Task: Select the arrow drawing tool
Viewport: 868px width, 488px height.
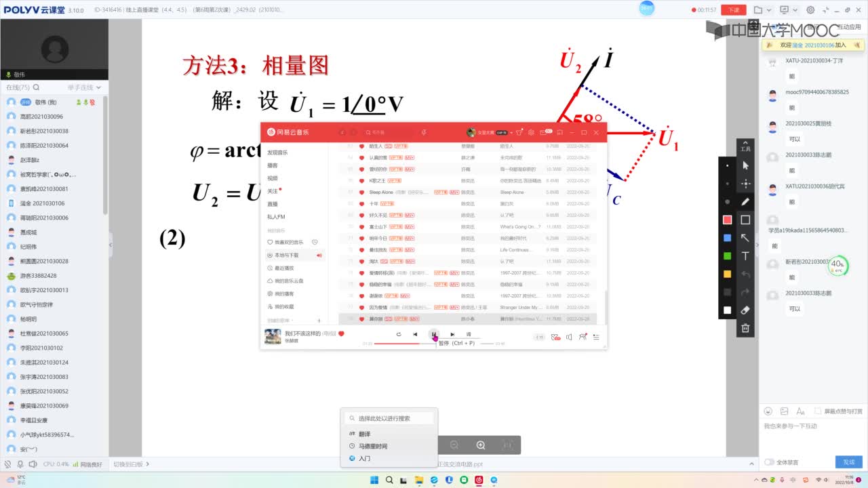Action: click(x=745, y=238)
